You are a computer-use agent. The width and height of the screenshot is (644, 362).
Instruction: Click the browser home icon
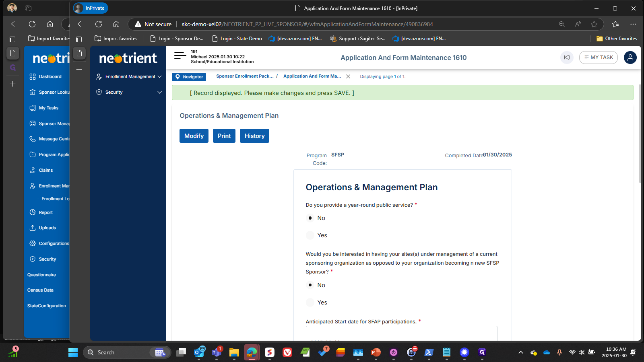[116, 24]
